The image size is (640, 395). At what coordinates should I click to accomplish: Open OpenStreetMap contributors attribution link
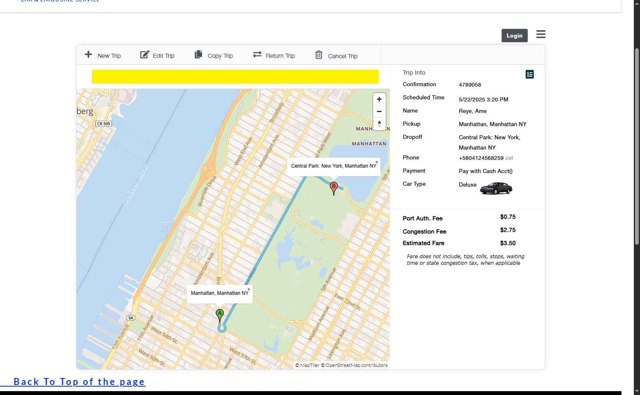(x=354, y=365)
